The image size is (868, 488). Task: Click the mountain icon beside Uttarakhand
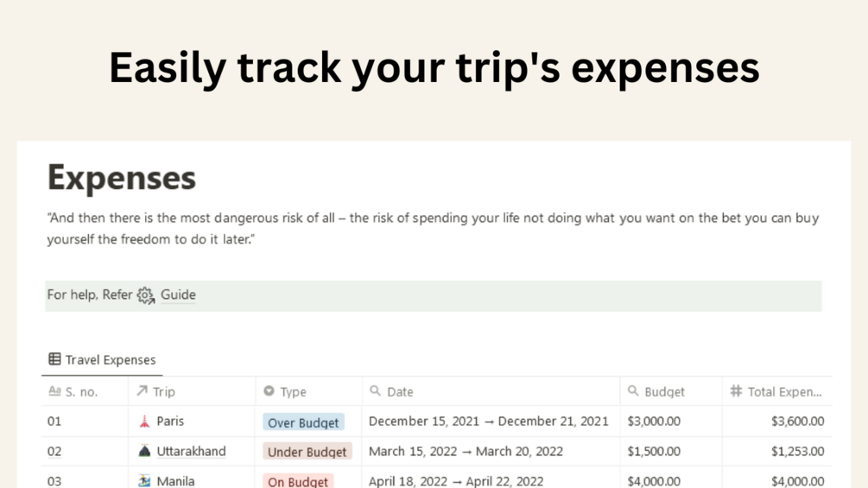[x=144, y=451]
